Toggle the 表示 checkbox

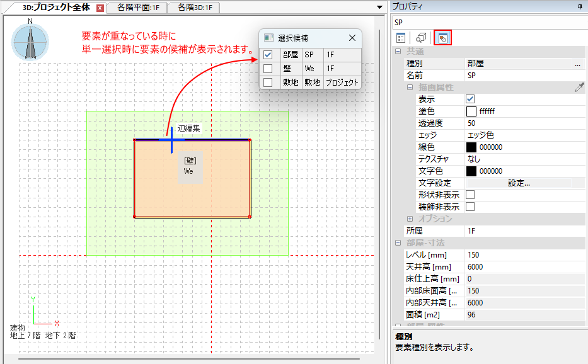click(470, 99)
